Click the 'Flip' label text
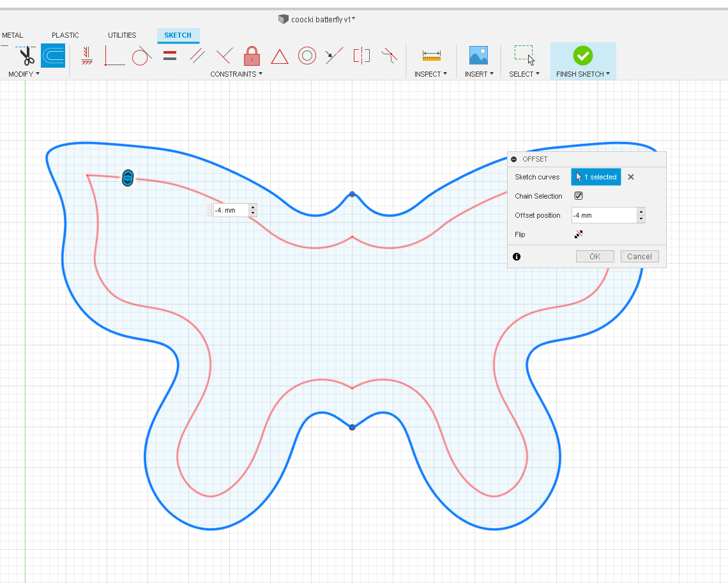Image resolution: width=728 pixels, height=583 pixels. [520, 234]
